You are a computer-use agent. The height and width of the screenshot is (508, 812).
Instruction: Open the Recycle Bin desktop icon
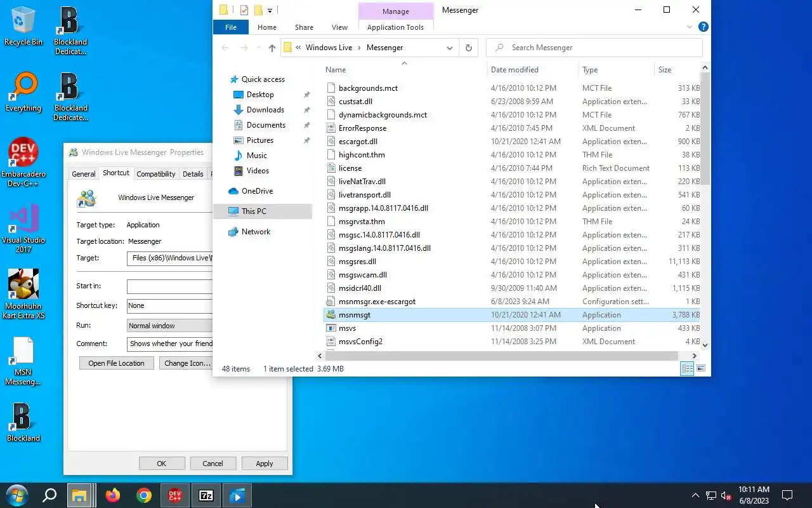(x=23, y=27)
